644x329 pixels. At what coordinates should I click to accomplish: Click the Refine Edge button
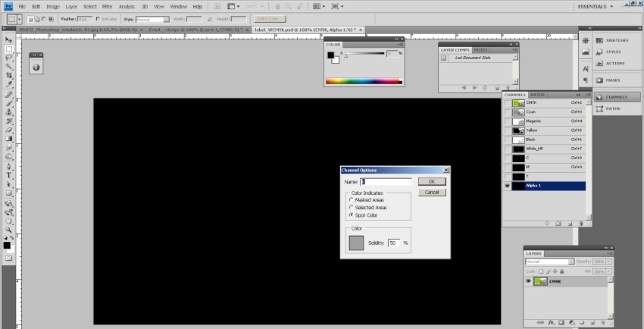click(270, 19)
